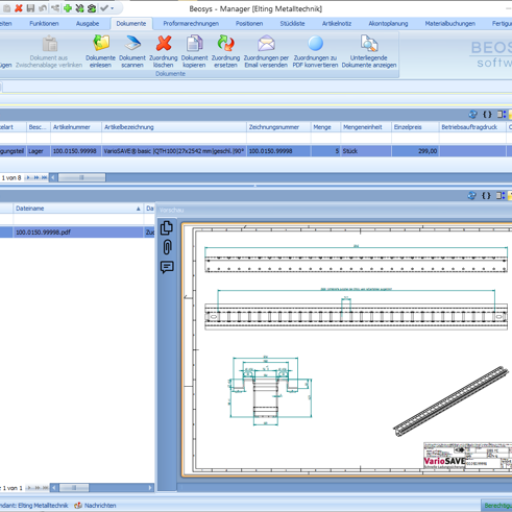Image resolution: width=512 pixels, height=512 pixels.
Task: Show comments panel in the preview sidebar
Action: [x=167, y=267]
